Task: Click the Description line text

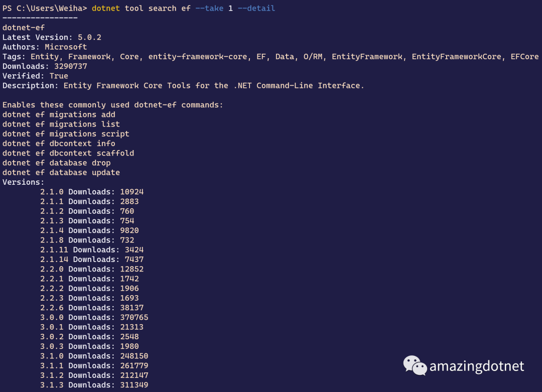Action: pos(183,86)
